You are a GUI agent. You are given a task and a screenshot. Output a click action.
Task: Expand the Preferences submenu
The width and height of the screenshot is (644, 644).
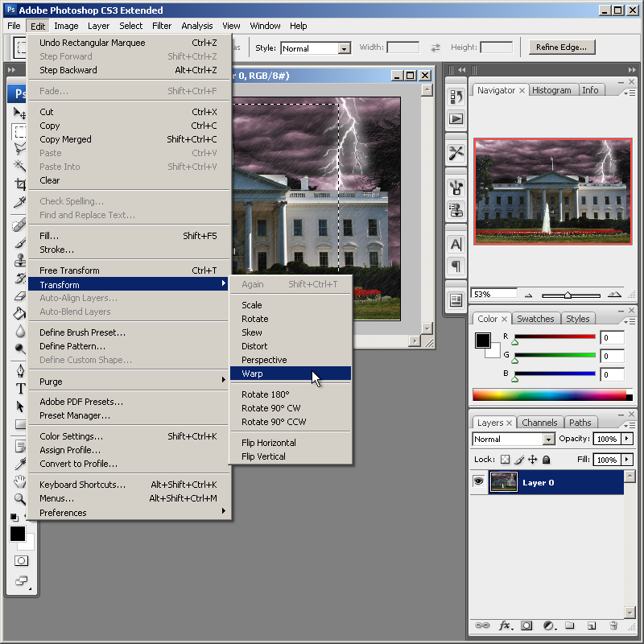[x=129, y=512]
